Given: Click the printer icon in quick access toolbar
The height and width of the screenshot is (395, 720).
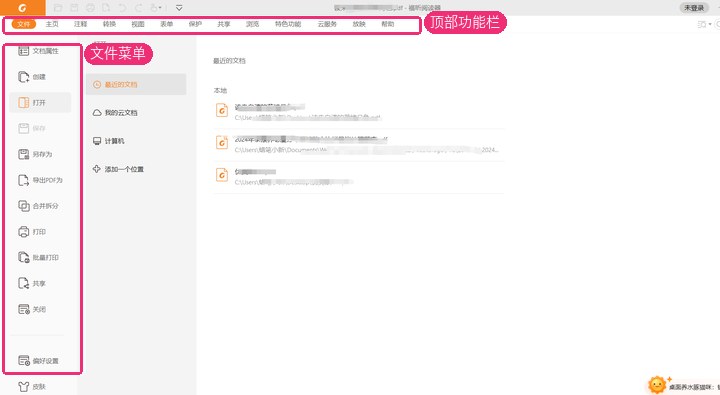Looking at the screenshot, I should coord(90,8).
